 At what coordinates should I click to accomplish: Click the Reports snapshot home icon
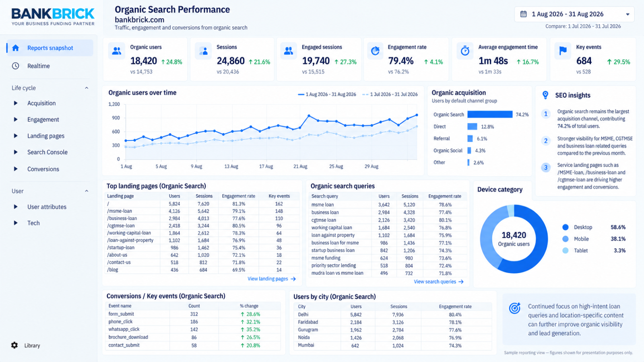tap(16, 48)
